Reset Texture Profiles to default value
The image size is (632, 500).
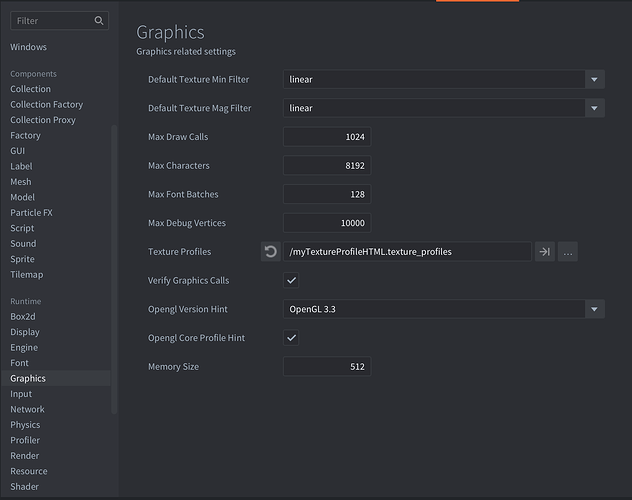270,252
